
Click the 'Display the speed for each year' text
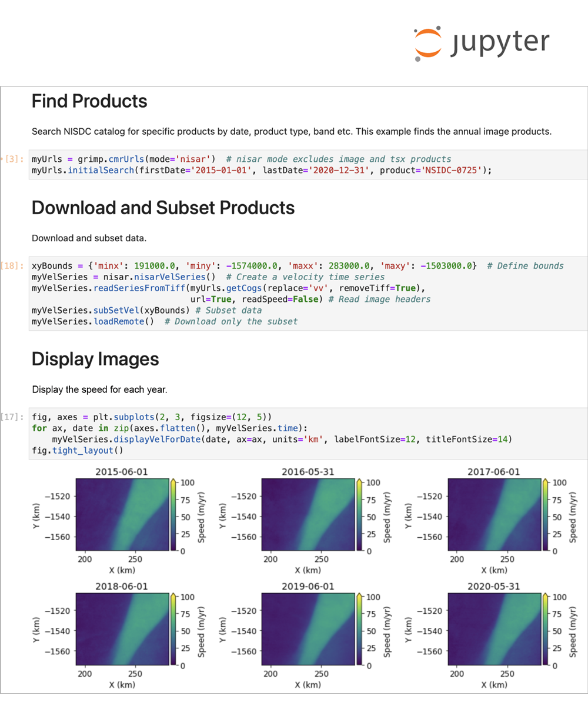(99, 390)
